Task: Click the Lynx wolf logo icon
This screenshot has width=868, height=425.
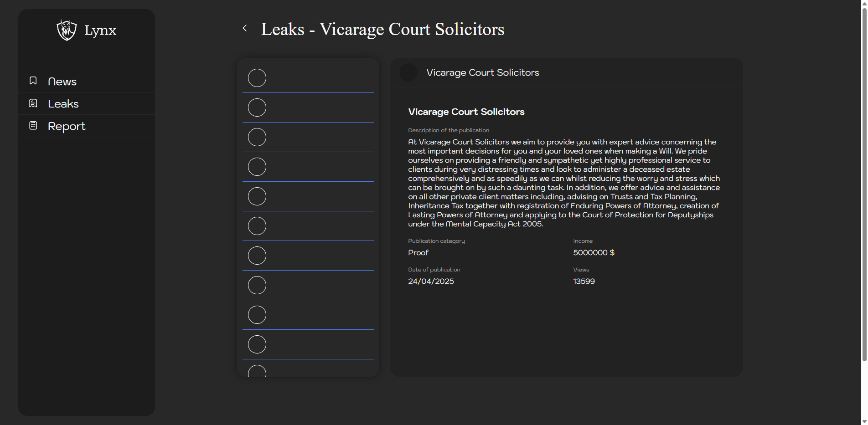Action: [67, 30]
